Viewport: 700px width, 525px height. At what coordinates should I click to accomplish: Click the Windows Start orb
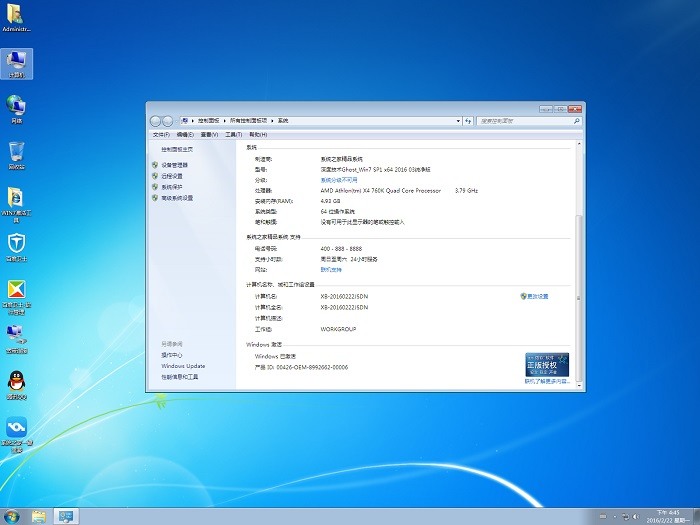[12, 515]
